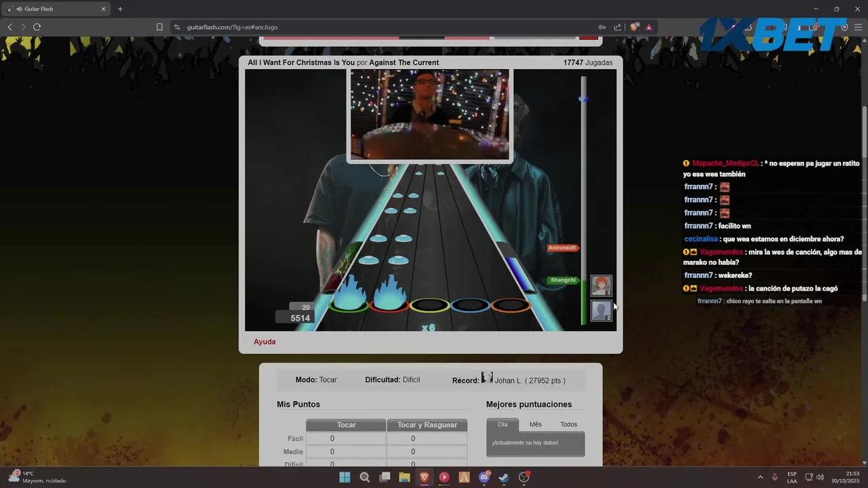Open Brave Shields lion icon
The height and width of the screenshot is (488, 868).
pyautogui.click(x=634, y=27)
